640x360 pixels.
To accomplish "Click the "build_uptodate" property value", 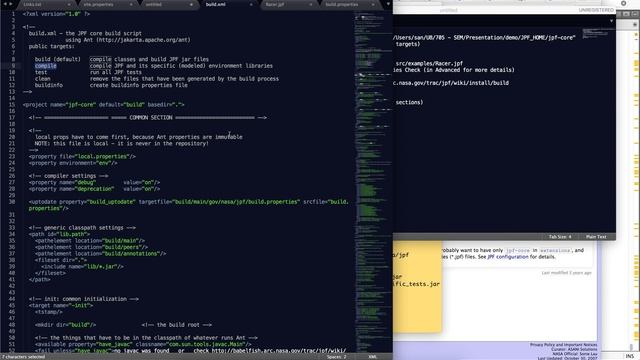I will pyautogui.click(x=111, y=202).
